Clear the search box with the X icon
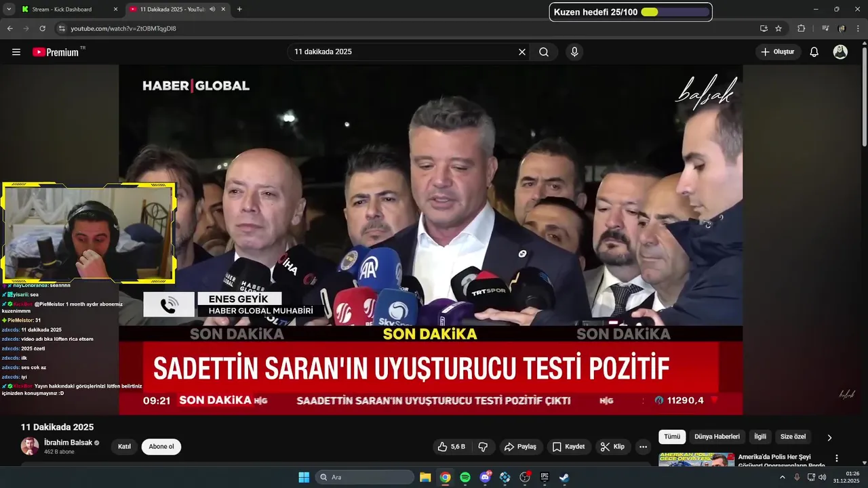This screenshot has width=868, height=488. [522, 52]
